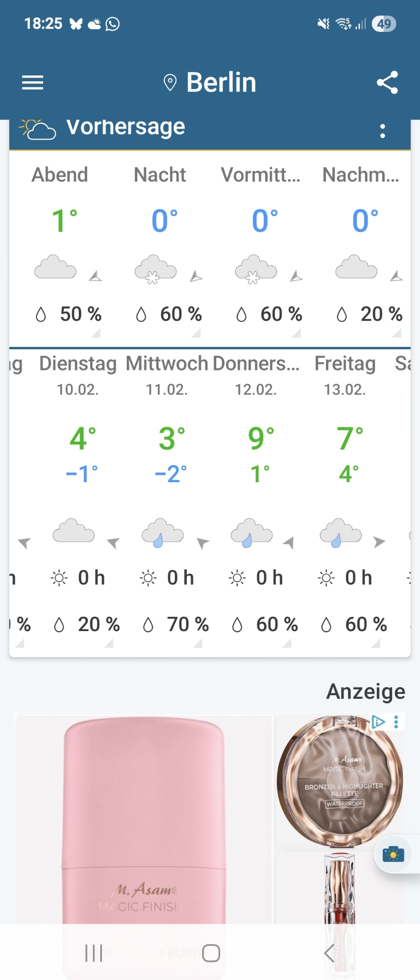The height and width of the screenshot is (980, 420).
Task: Click the AdChoices icon on the advertisement
Action: (378, 722)
